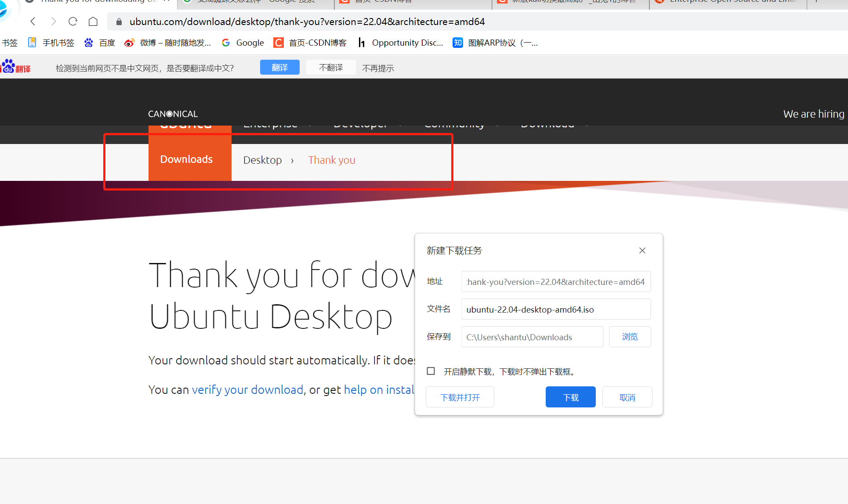Click the 保存到 path field
This screenshot has width=848, height=504.
[x=532, y=337]
